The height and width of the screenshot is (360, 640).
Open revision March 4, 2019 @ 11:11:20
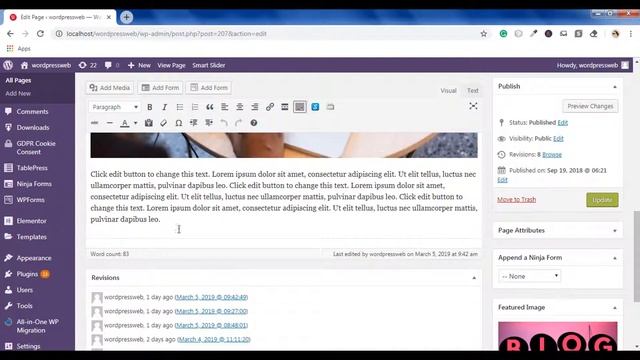[x=214, y=339]
